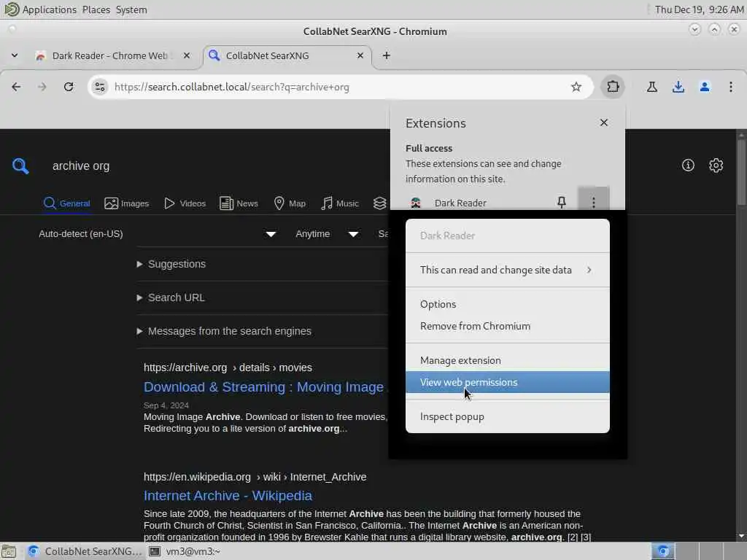Switch to vm3@vm3 terminal in taskbar
The height and width of the screenshot is (560, 747).
(185, 551)
